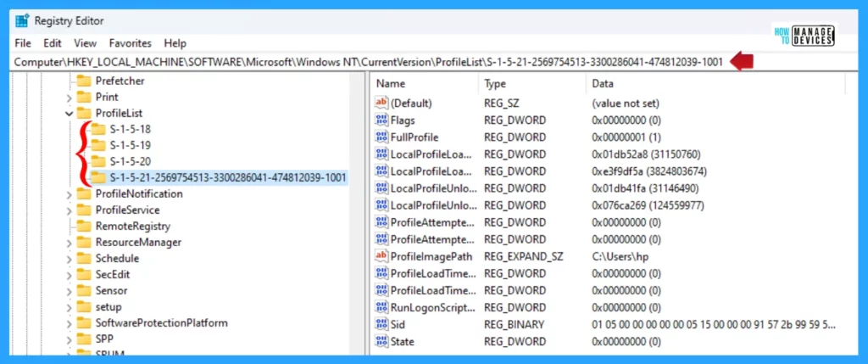Click the (value not set) data cell
Image resolution: width=868 pixels, height=364 pixels.
[x=626, y=103]
